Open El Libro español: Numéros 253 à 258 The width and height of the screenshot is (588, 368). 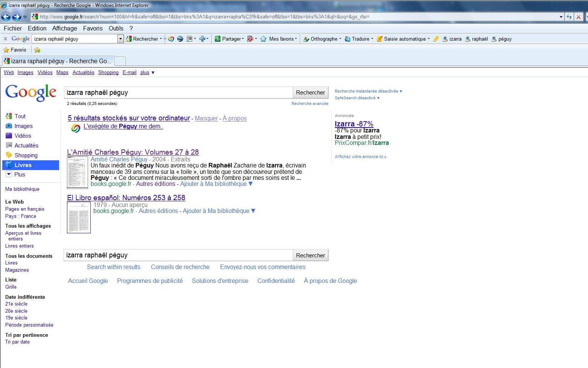pyautogui.click(x=126, y=198)
